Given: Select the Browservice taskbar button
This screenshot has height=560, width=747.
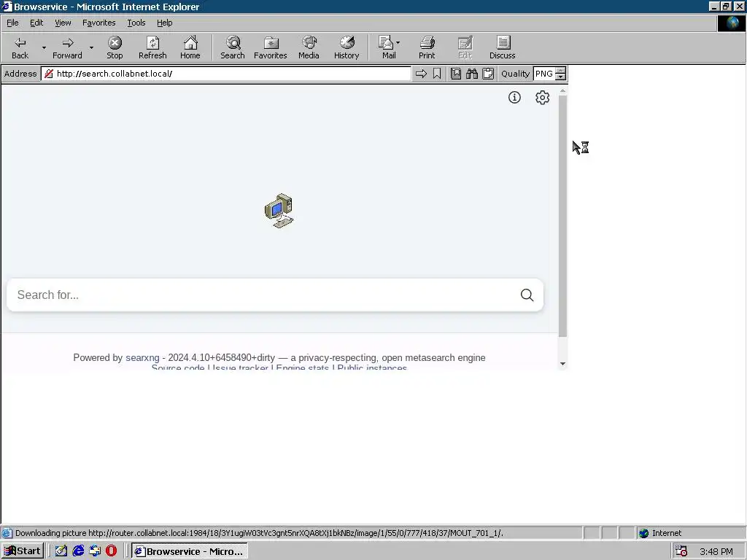Looking at the screenshot, I should pyautogui.click(x=189, y=551).
